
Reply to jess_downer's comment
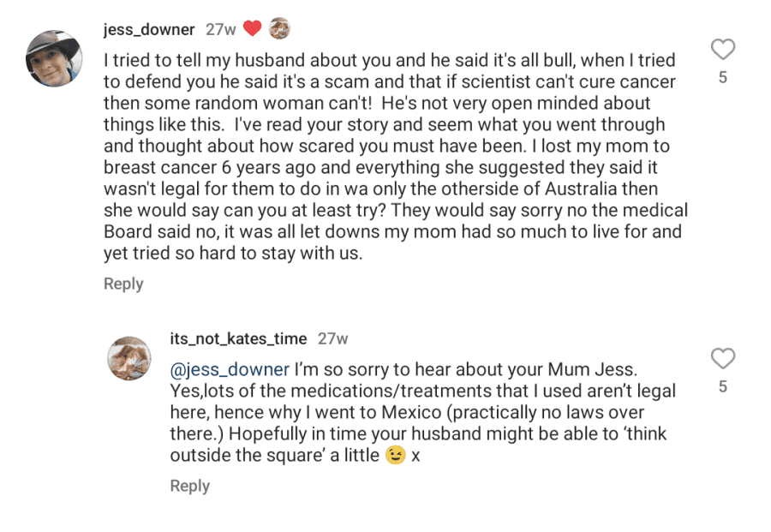(123, 284)
